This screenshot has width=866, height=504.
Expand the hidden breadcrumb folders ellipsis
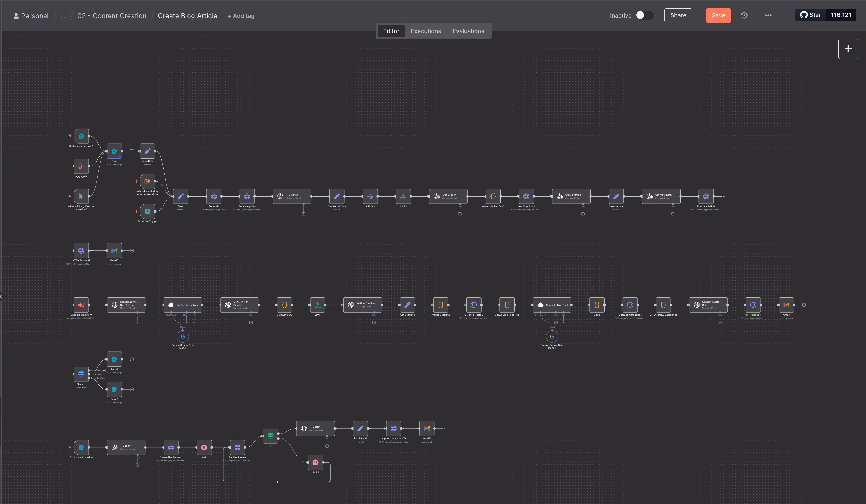tap(63, 16)
